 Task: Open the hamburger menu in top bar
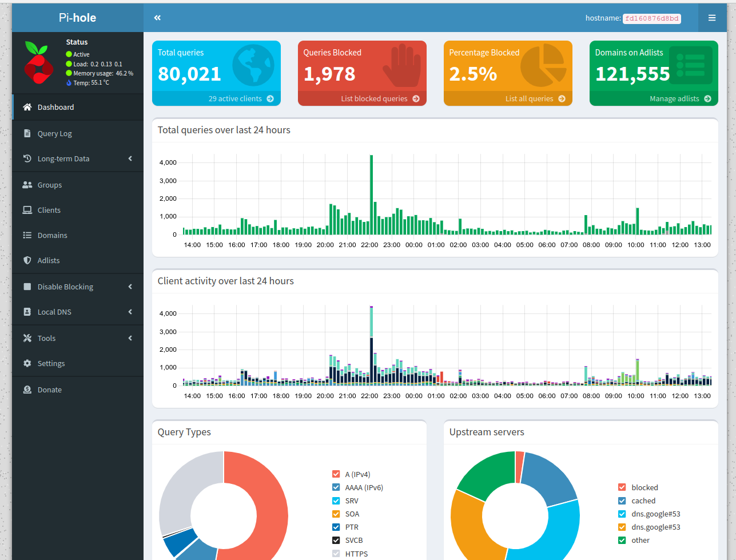(712, 18)
